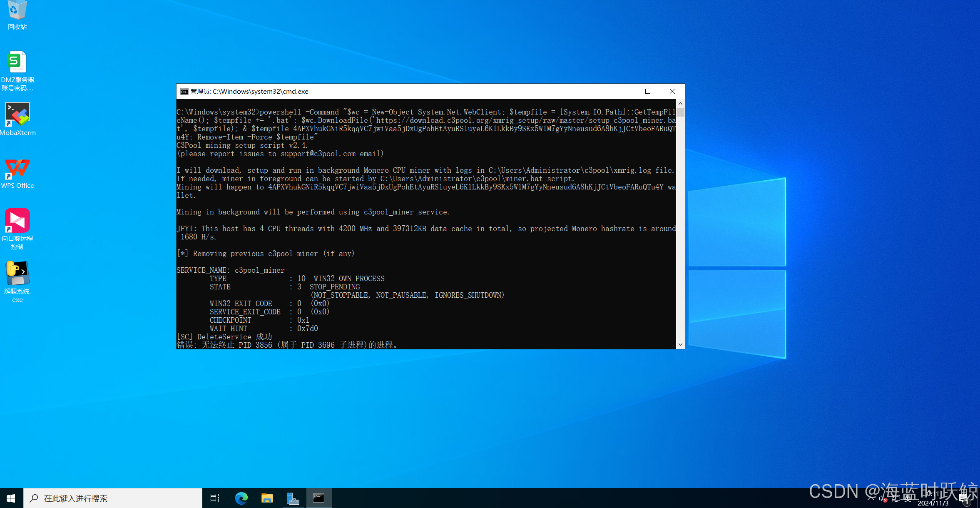Click the Task View taskbar button
Image resolution: width=980 pixels, height=508 pixels.
215,498
